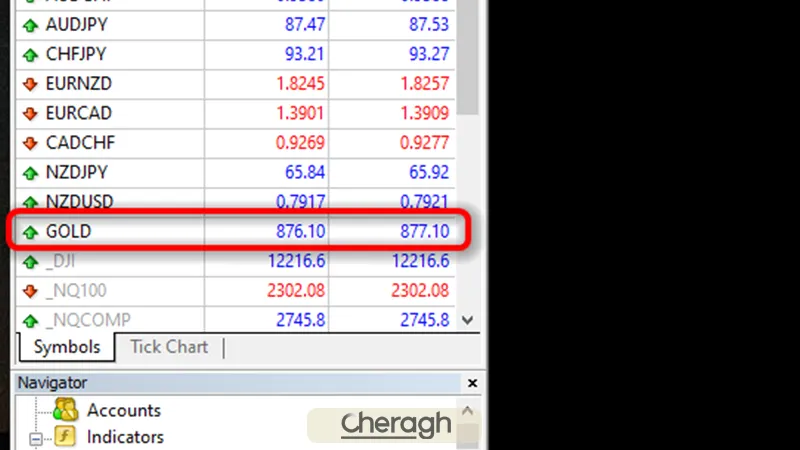800x450 pixels.
Task: Click the red down arrow beside EURNZD
Action: (31, 84)
